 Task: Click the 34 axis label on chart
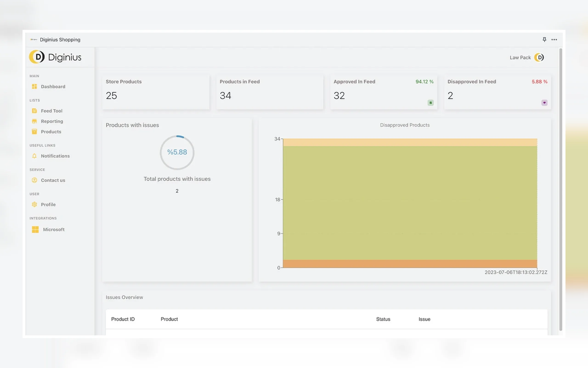point(277,139)
